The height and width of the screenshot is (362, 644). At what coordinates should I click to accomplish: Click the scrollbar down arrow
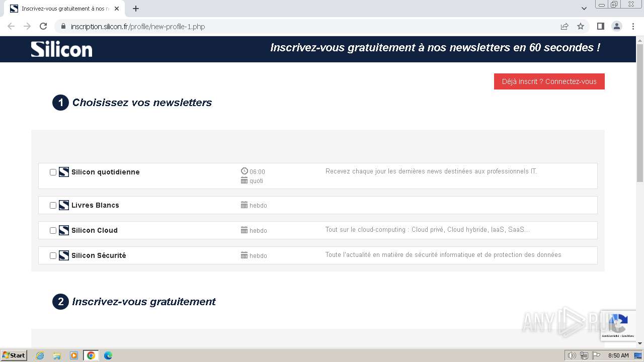click(640, 343)
